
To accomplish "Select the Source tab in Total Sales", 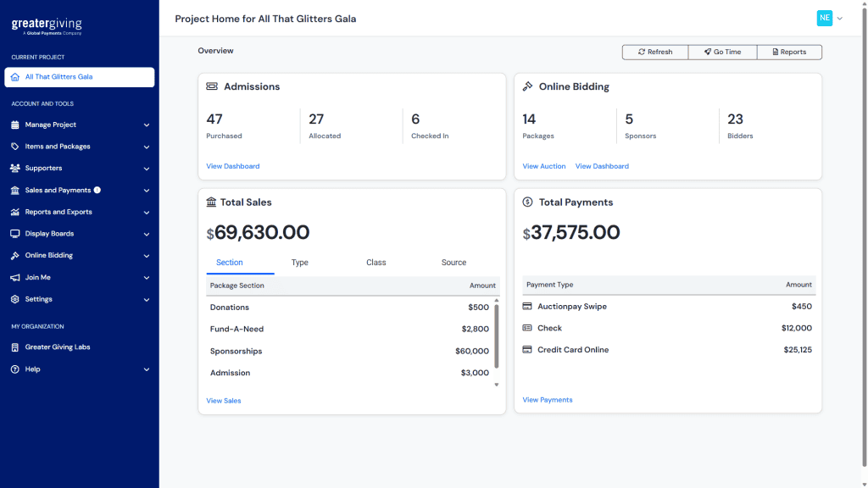I will click(453, 263).
